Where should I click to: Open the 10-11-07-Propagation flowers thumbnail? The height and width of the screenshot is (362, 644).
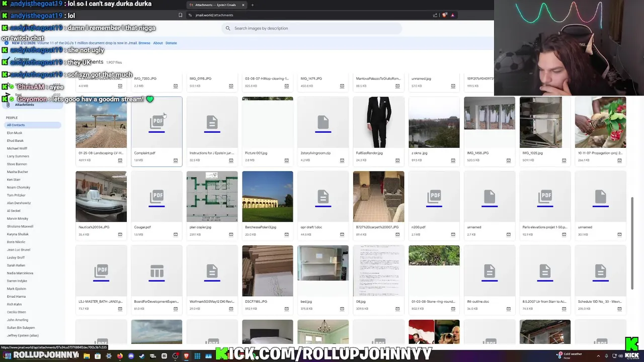tap(601, 122)
